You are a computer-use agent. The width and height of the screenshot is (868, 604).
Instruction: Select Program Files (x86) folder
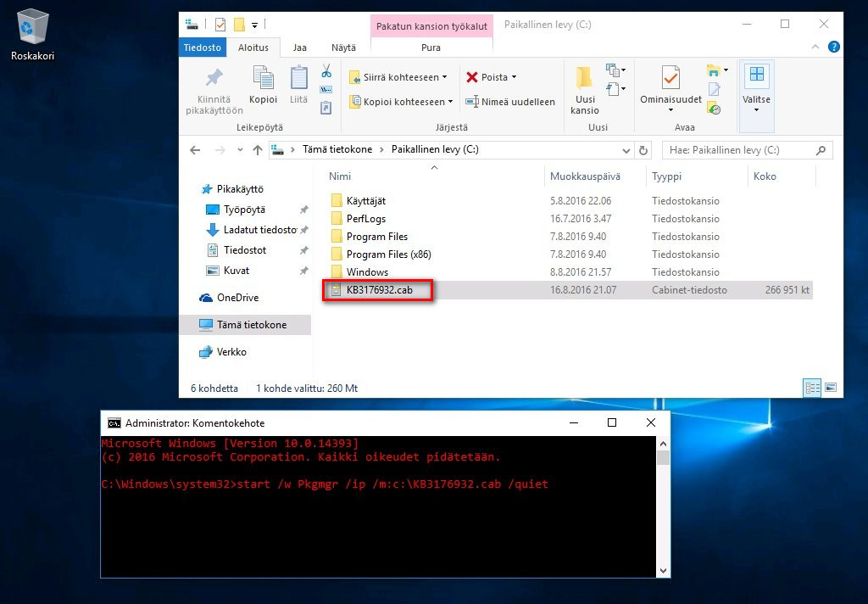(381, 254)
